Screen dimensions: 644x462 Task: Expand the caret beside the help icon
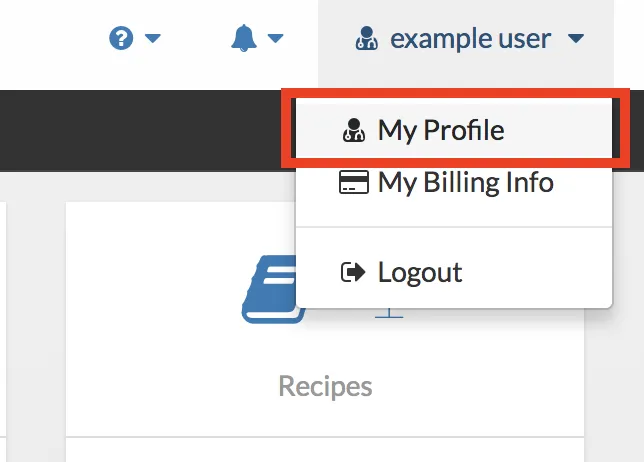[x=153, y=40]
